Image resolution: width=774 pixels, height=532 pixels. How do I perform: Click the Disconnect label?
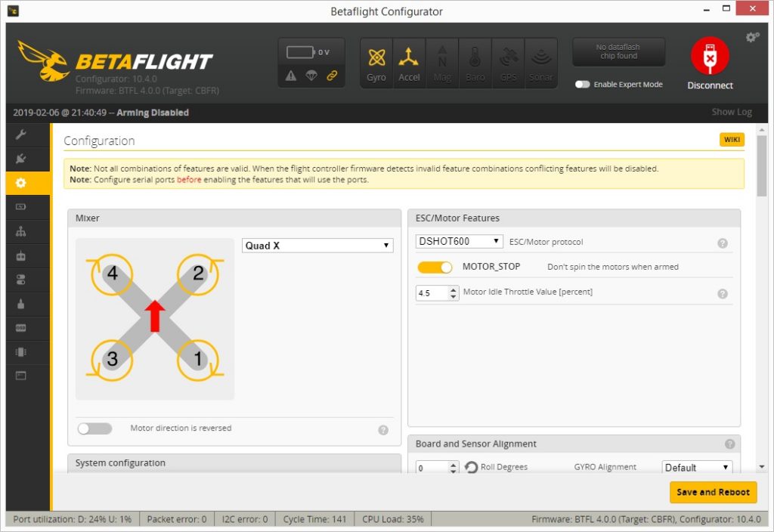[x=710, y=85]
